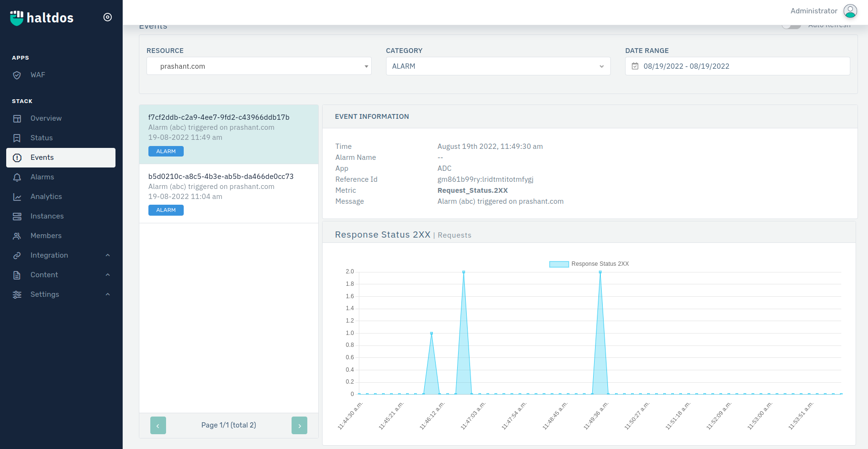Select event f7cf2ddb-c2a9-4ee7-9fd2-c43966ddb17b
The width and height of the screenshot is (868, 449).
click(x=229, y=134)
